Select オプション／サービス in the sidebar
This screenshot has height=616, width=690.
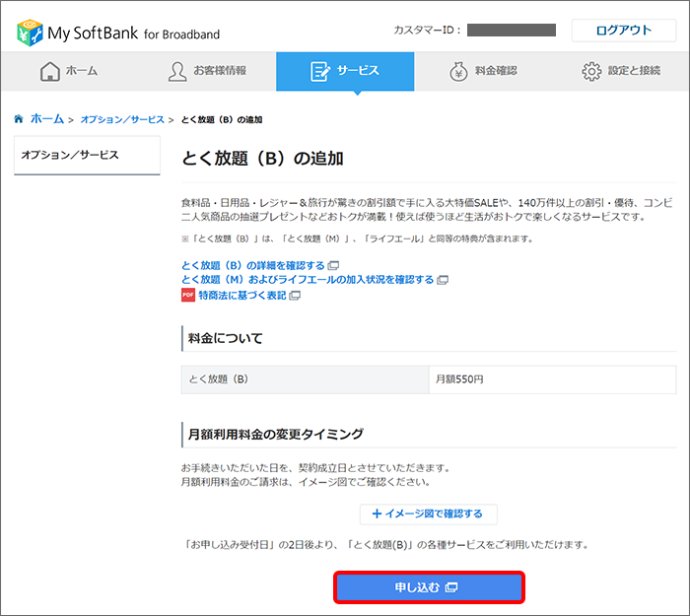(x=87, y=156)
